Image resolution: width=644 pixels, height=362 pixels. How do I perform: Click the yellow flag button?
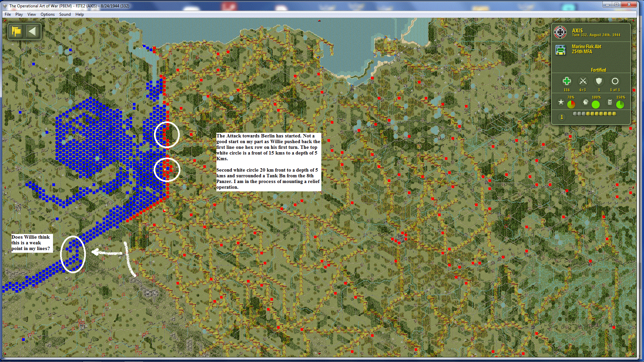tap(16, 32)
